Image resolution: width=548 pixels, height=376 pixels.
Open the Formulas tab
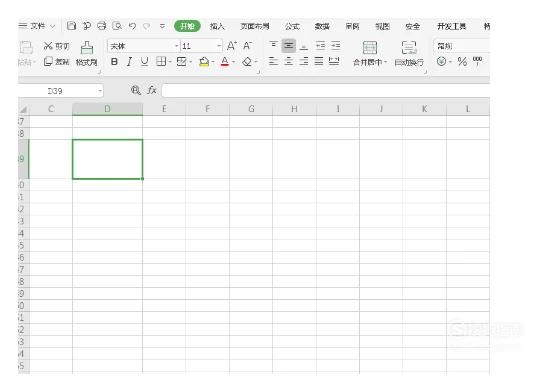(x=292, y=26)
